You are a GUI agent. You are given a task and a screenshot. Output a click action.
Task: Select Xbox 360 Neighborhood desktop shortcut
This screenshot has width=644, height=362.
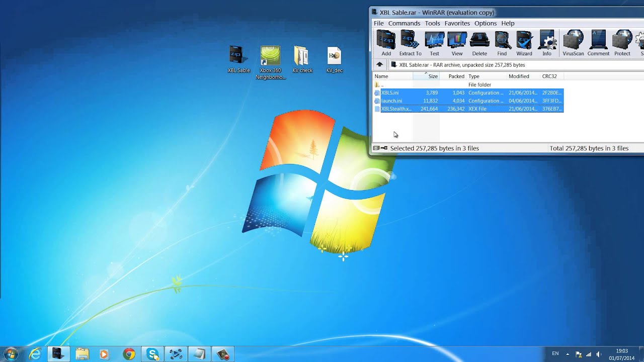pyautogui.click(x=271, y=63)
